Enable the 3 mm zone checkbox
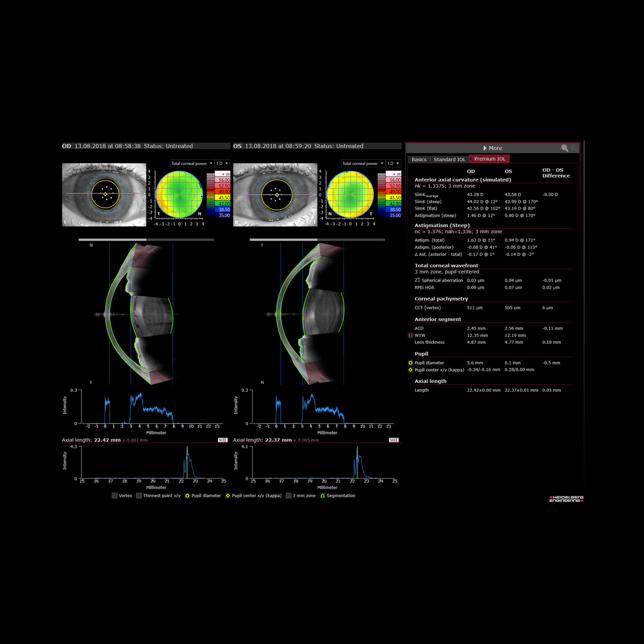The height and width of the screenshot is (644, 644). [289, 496]
